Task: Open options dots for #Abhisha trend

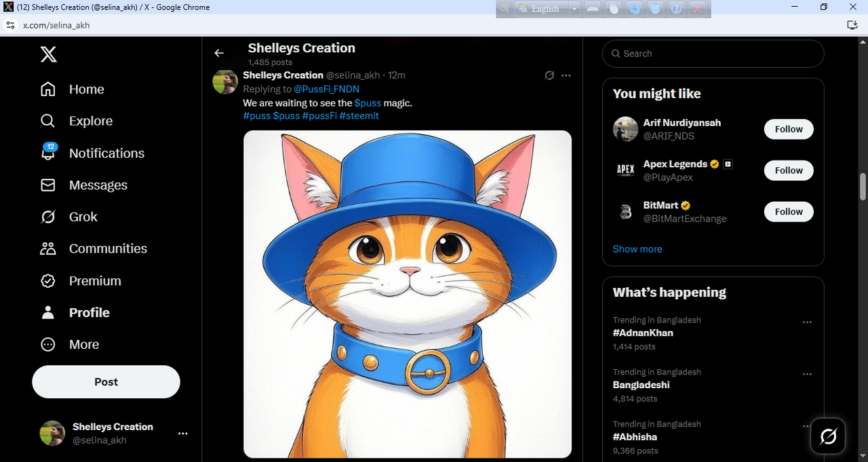Action: tap(807, 427)
